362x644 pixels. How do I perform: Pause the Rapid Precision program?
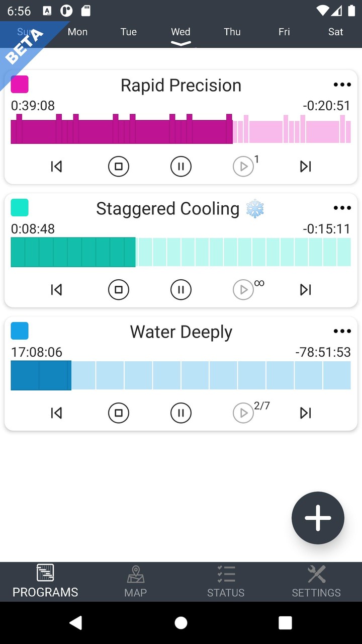[x=181, y=166]
